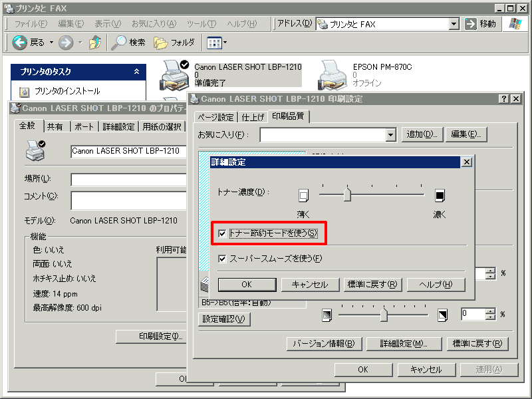
Task: Open the 表示(V) menu
Action: click(x=108, y=24)
